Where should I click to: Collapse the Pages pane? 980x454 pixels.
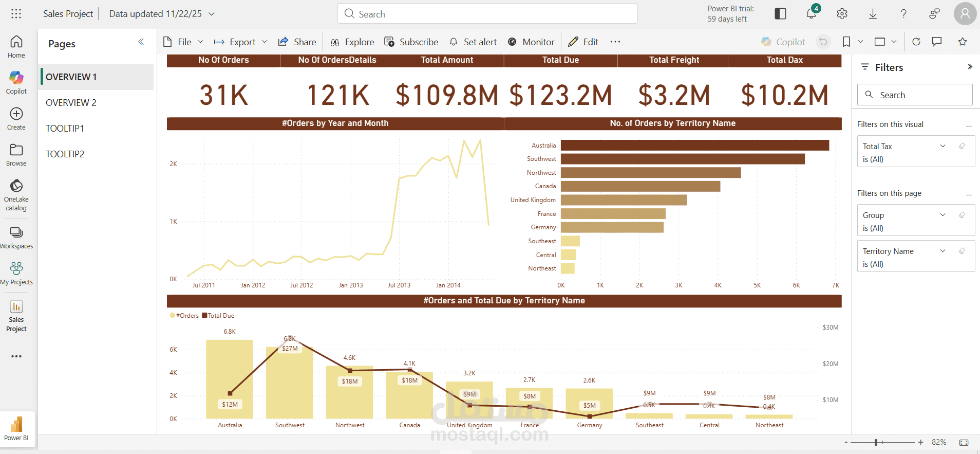pos(141,42)
